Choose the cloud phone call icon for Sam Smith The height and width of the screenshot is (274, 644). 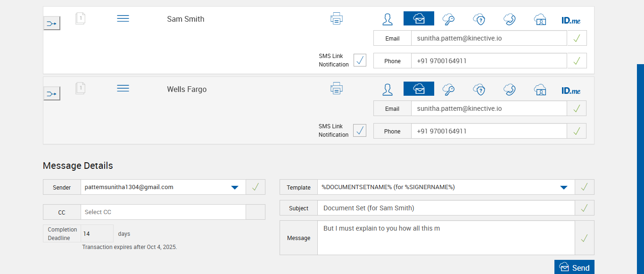tap(509, 19)
